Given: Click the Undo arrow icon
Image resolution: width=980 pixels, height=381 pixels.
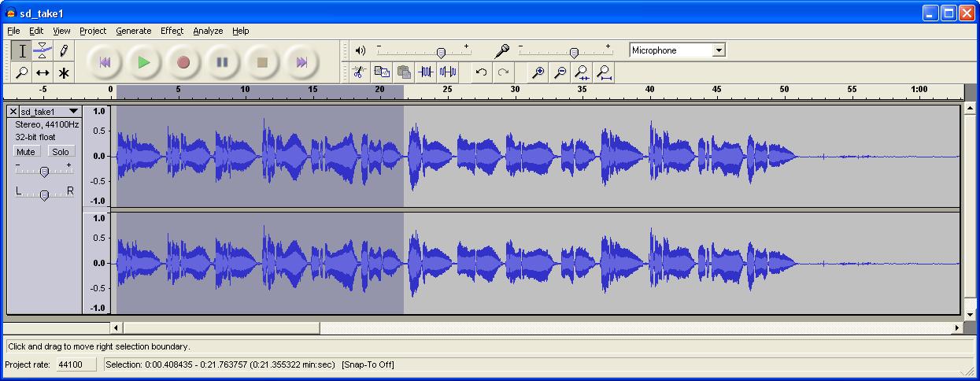Looking at the screenshot, I should (481, 72).
